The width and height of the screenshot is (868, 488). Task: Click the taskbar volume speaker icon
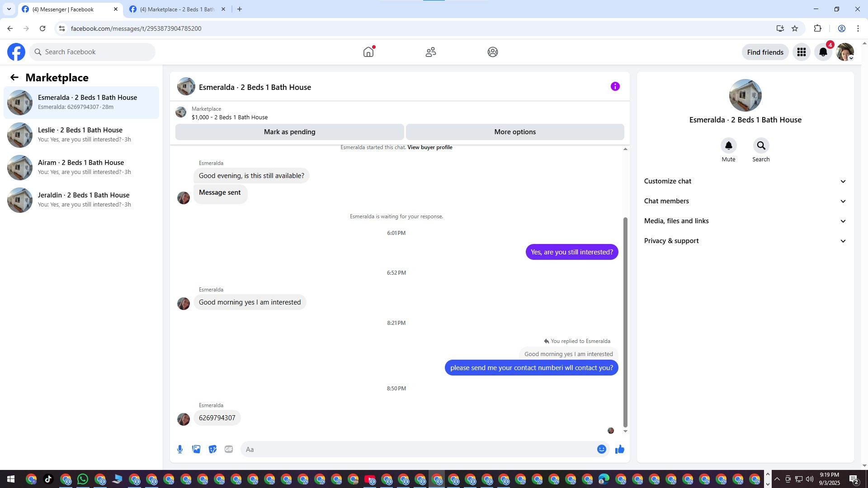click(x=809, y=479)
